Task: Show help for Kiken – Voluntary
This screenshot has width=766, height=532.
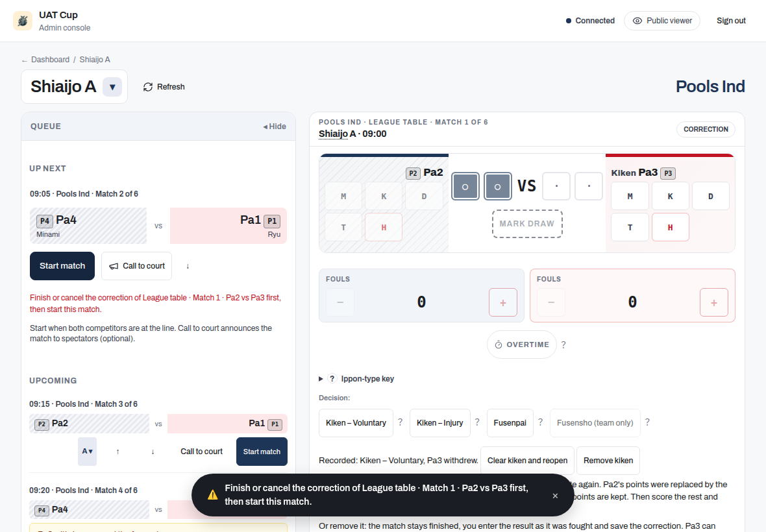Action: (401, 422)
